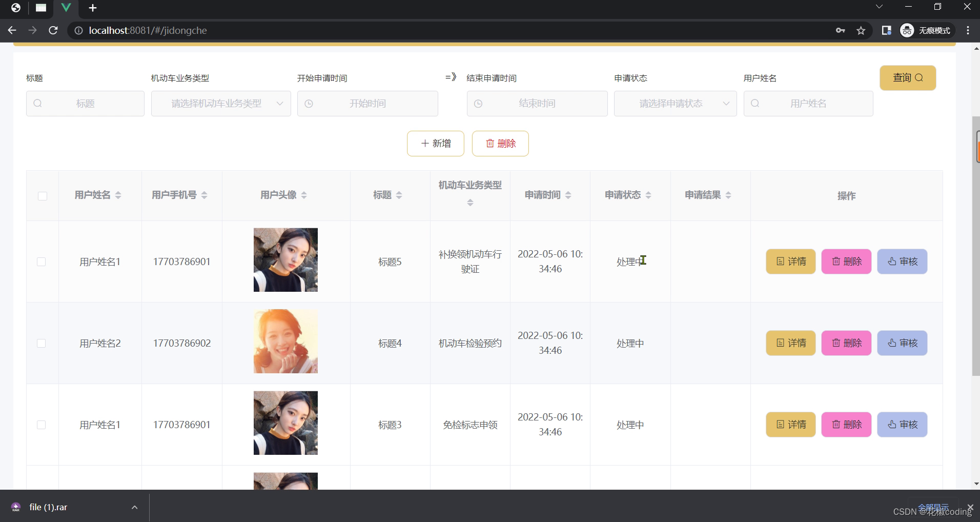Click 删除 for 标题4 row
The image size is (980, 522).
pyautogui.click(x=846, y=343)
